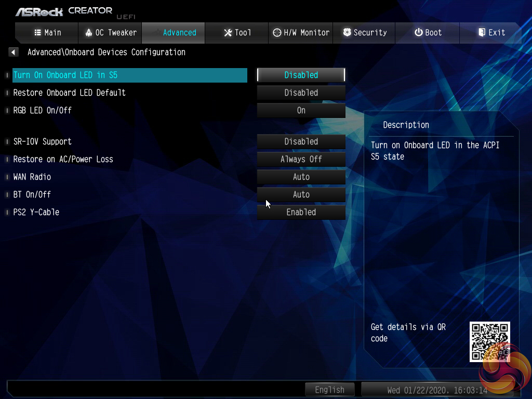Open Restore Onboard LED Default value dropdown

(x=301, y=92)
